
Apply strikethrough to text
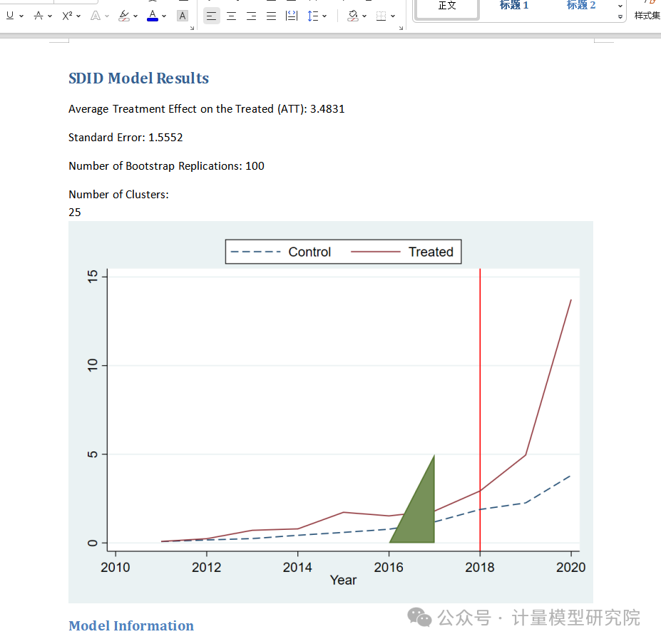click(39, 16)
